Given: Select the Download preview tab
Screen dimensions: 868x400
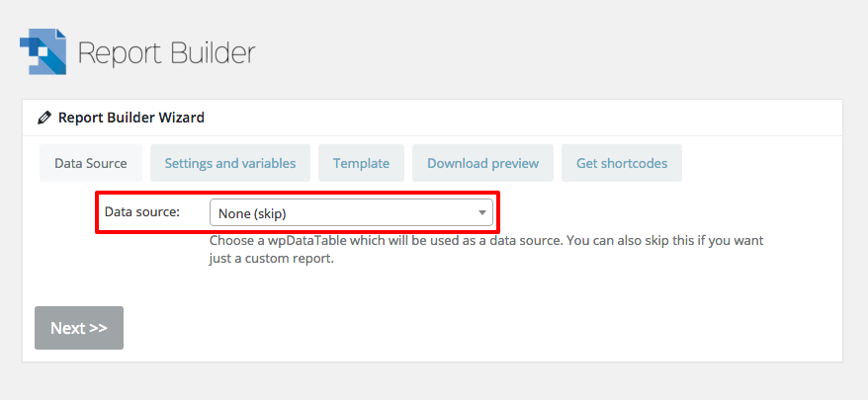Looking at the screenshot, I should [482, 163].
